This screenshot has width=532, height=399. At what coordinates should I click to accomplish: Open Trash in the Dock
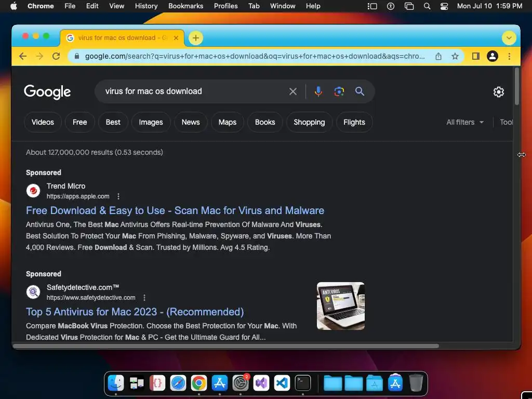[x=416, y=383]
